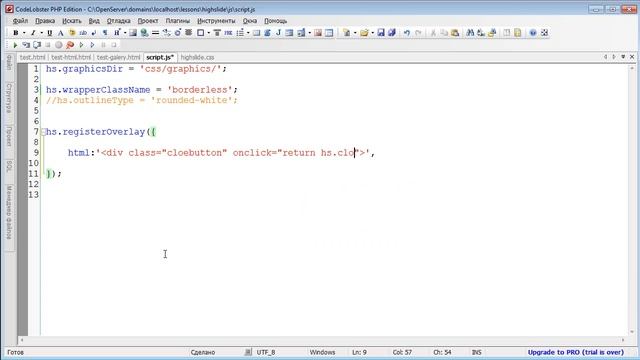Click the horizontal rule icon
The image size is (640, 360).
155,33
